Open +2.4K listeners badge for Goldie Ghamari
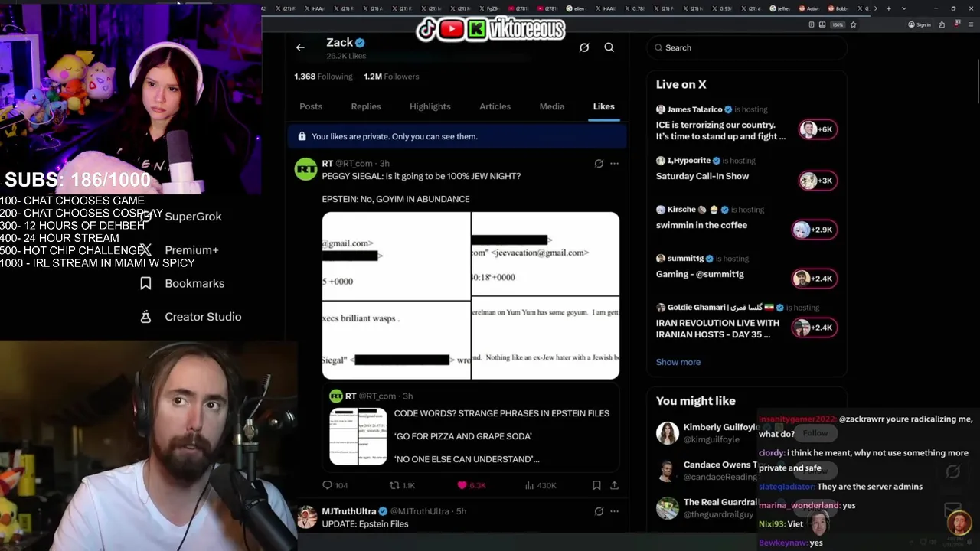 (815, 328)
